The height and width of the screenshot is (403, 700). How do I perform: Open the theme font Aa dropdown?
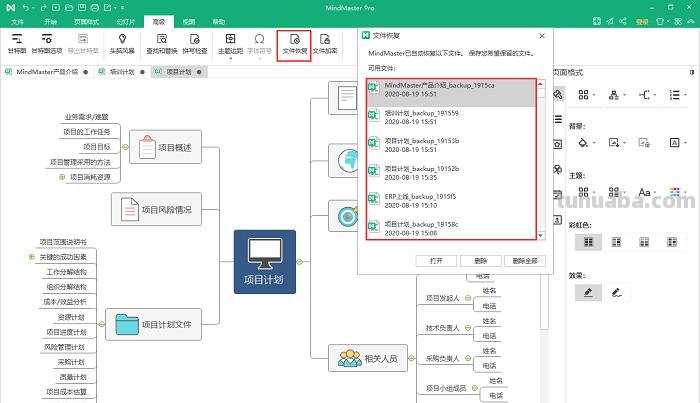(647, 192)
